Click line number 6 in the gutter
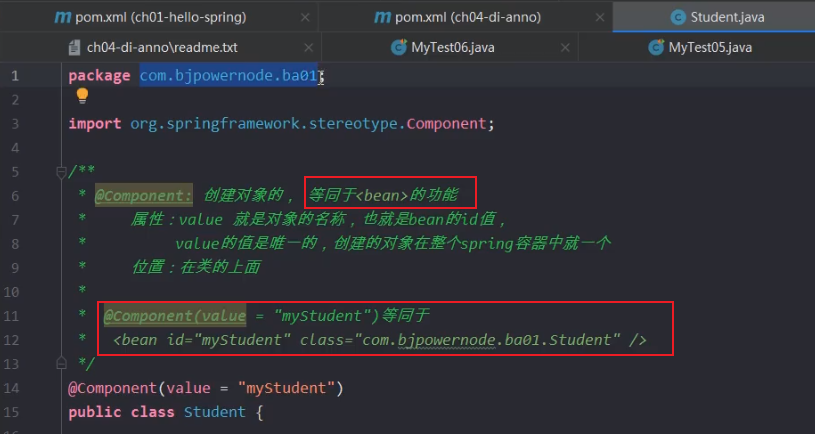 [x=15, y=196]
